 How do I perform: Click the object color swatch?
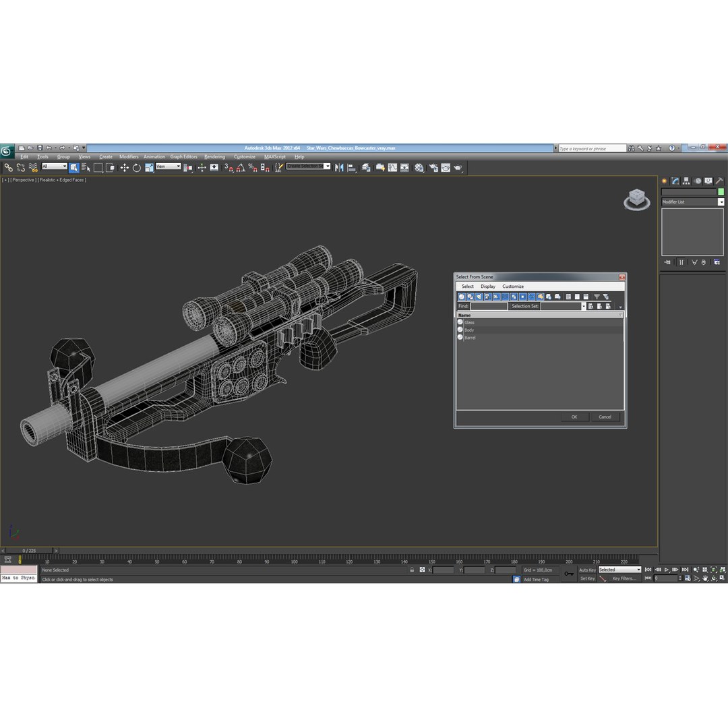click(721, 191)
